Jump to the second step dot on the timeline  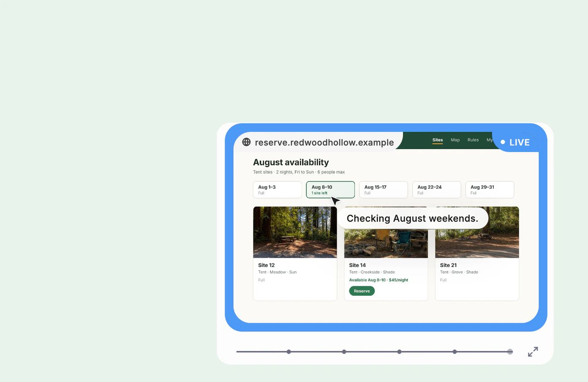tap(344, 352)
